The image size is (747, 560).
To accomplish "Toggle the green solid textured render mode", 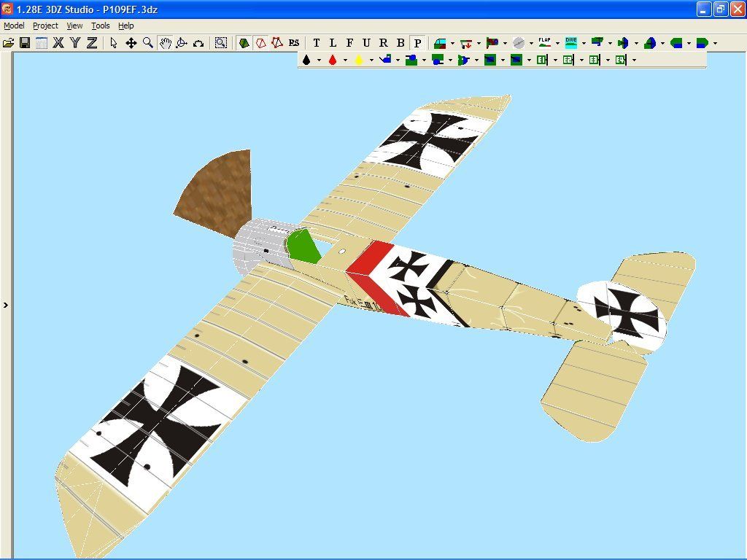I will point(244,43).
